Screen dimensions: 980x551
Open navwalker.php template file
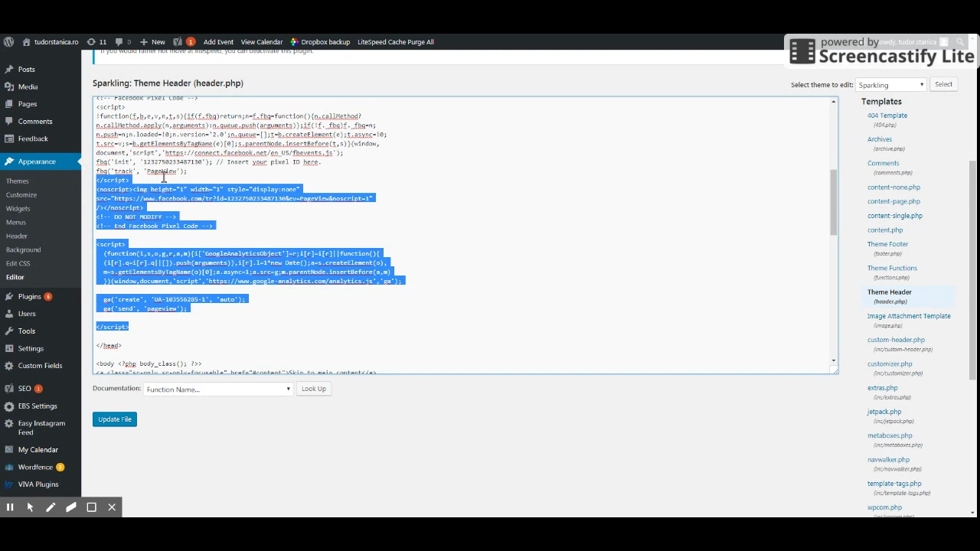[888, 460]
